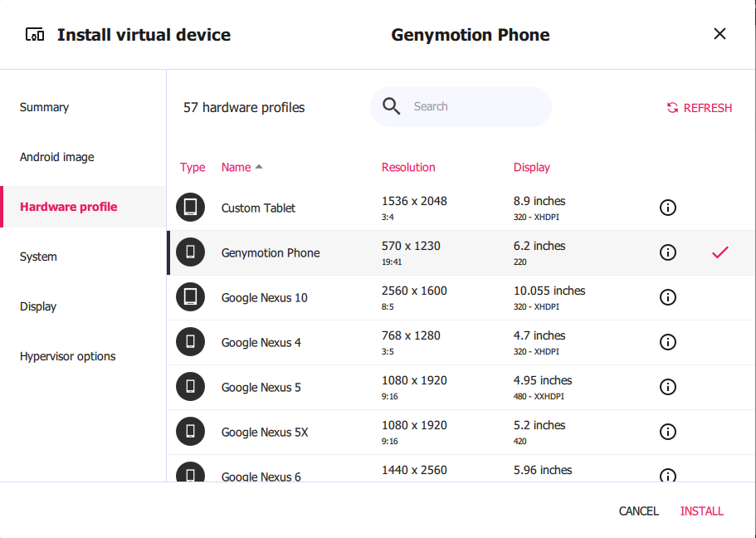Click the 5.2 inches display value

539,425
